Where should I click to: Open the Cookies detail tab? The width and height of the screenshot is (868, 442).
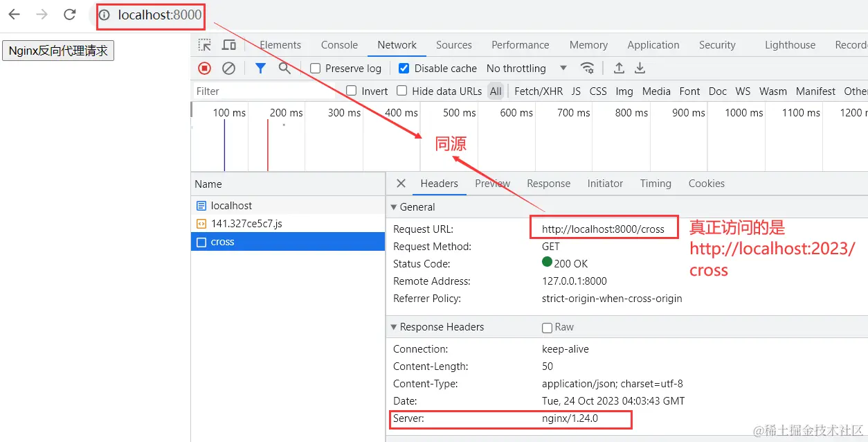(707, 184)
